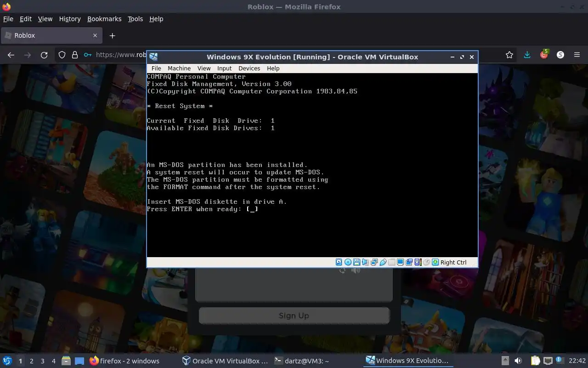Bookmark this page with the star icon

point(509,55)
